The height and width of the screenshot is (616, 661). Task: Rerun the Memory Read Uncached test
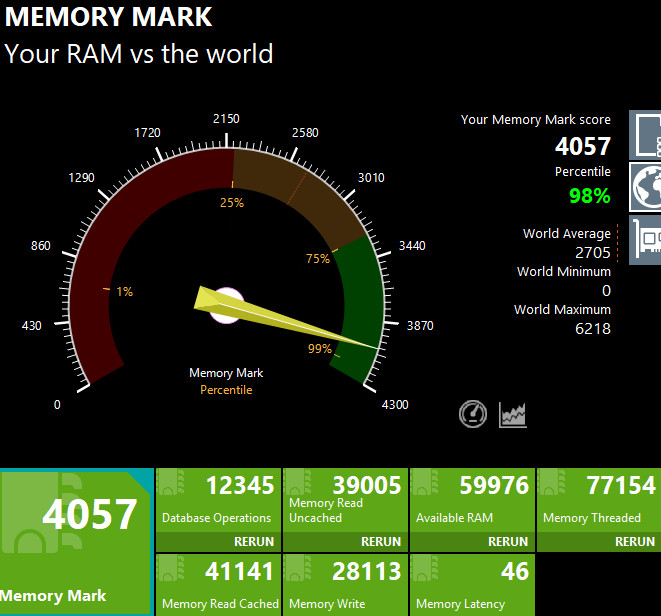381,541
